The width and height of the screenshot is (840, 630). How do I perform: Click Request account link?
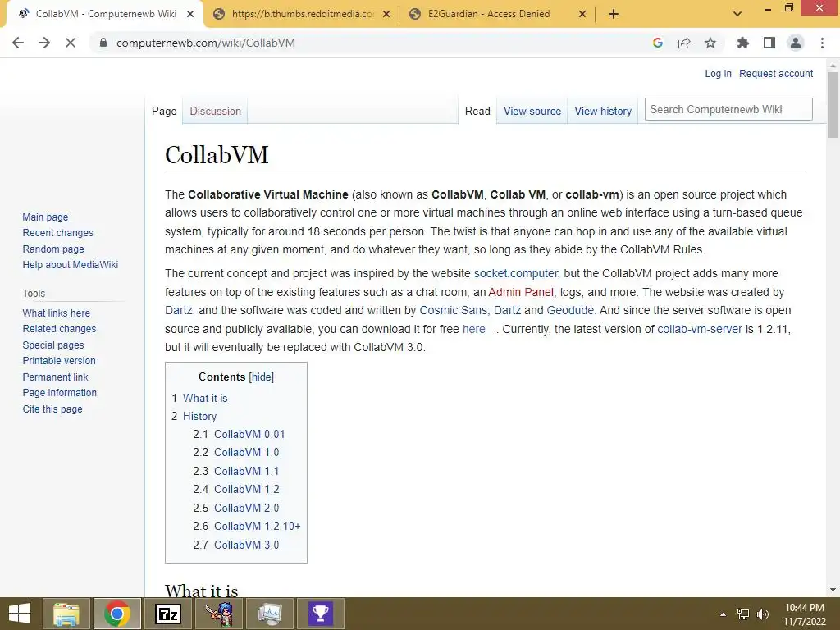click(x=776, y=73)
